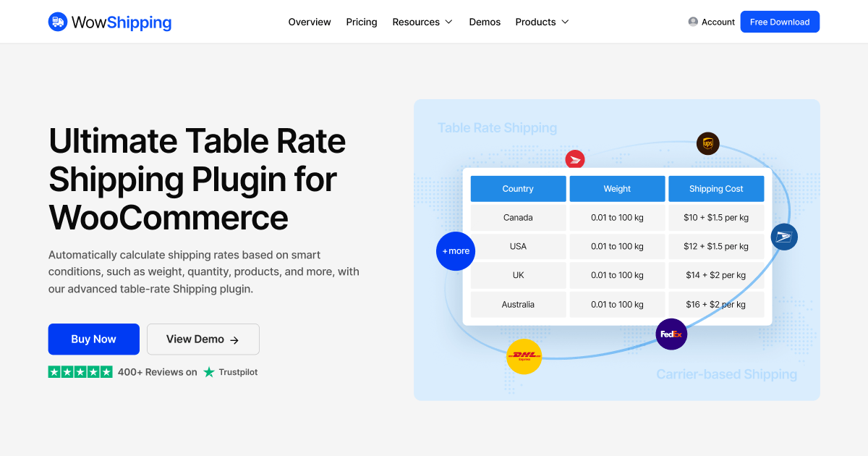Select the UK table cell
868x456 pixels.
518,275
